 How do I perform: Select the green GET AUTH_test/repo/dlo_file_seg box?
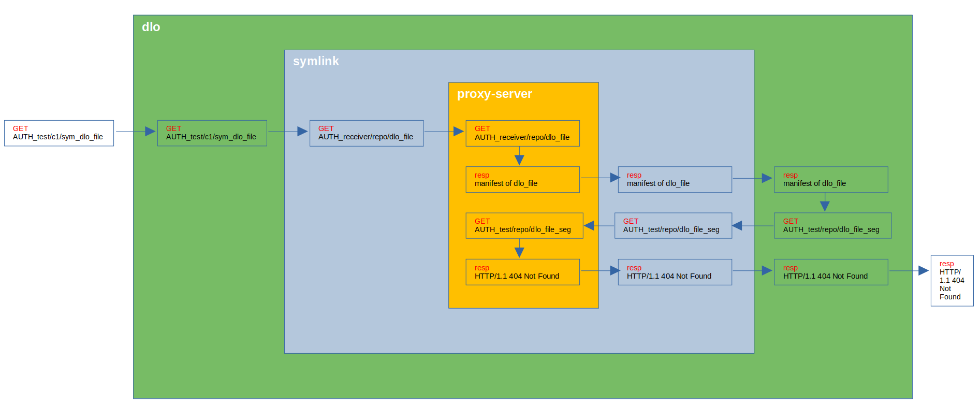pyautogui.click(x=833, y=225)
